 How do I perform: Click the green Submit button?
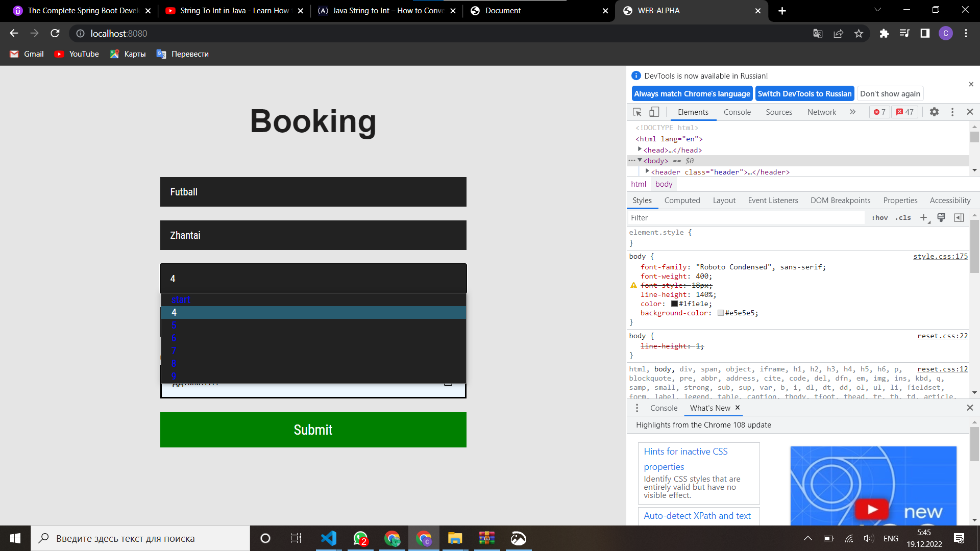313,430
